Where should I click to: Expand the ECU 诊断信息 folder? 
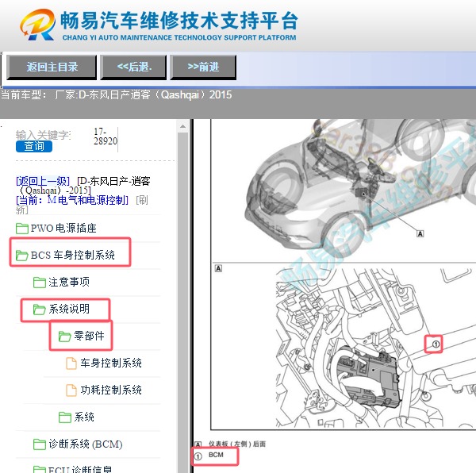pyautogui.click(x=80, y=469)
